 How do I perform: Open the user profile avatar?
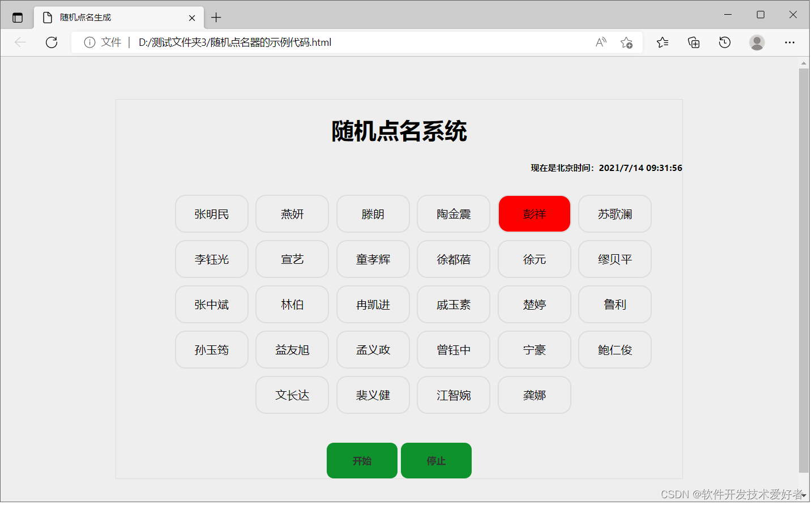(757, 42)
